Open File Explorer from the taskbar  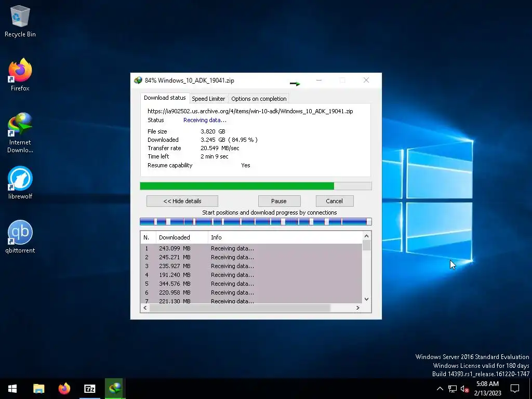(38, 389)
